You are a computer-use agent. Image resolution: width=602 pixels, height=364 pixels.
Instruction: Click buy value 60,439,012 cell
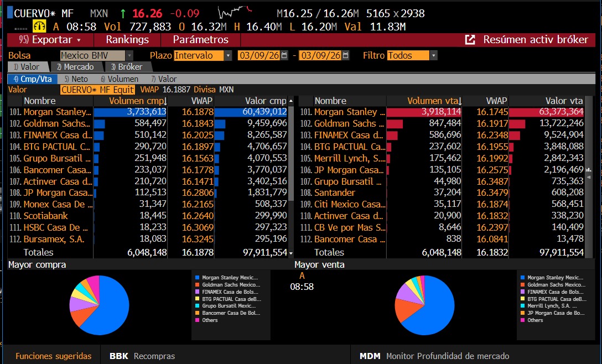click(x=264, y=112)
